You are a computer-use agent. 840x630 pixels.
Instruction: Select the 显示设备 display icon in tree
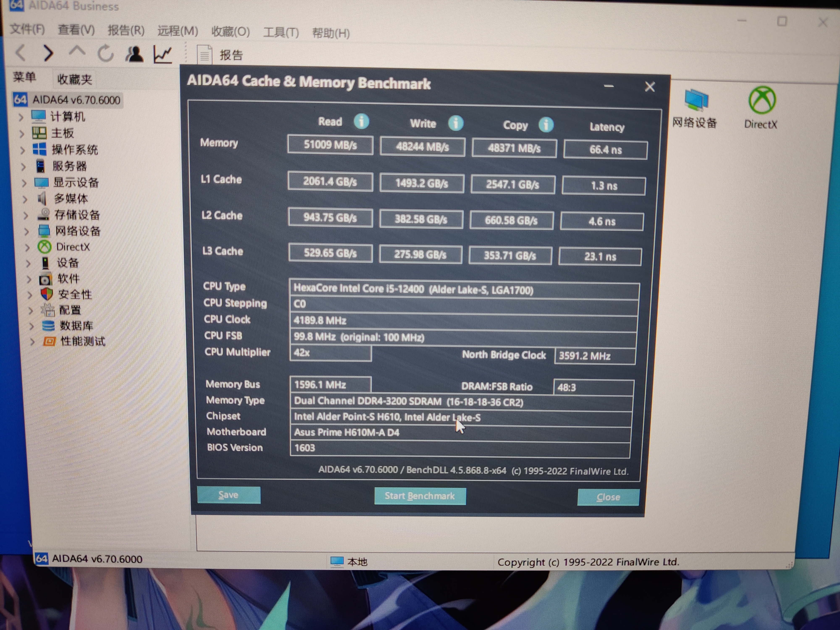pos(41,182)
